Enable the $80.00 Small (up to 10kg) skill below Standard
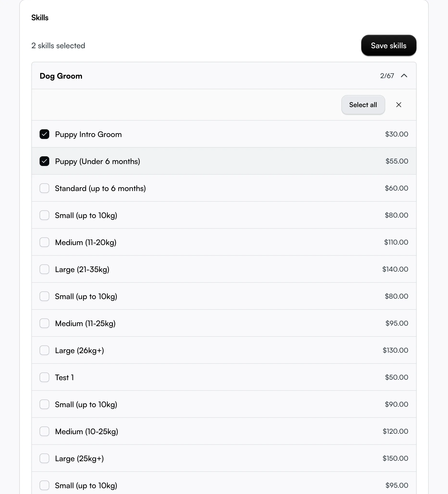 44,215
